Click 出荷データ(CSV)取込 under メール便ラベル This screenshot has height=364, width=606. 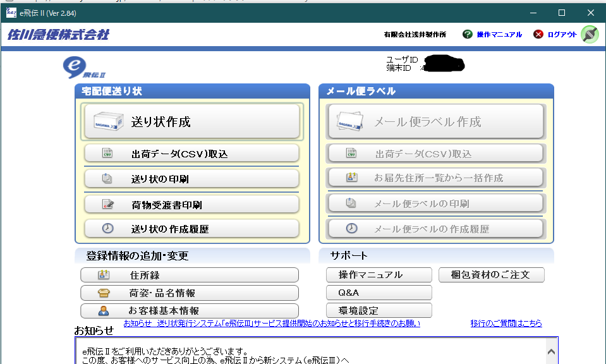pyautogui.click(x=436, y=154)
